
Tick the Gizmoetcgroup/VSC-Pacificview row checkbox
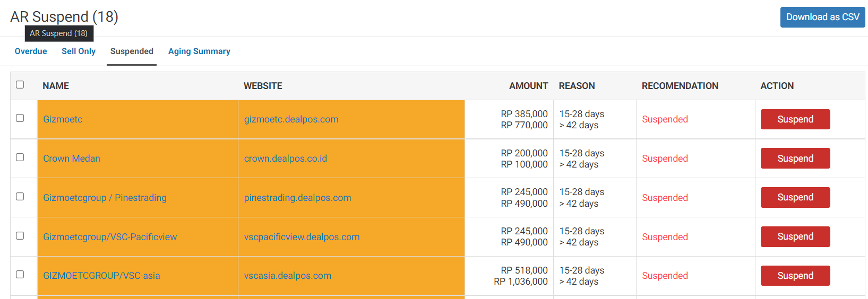pos(20,236)
